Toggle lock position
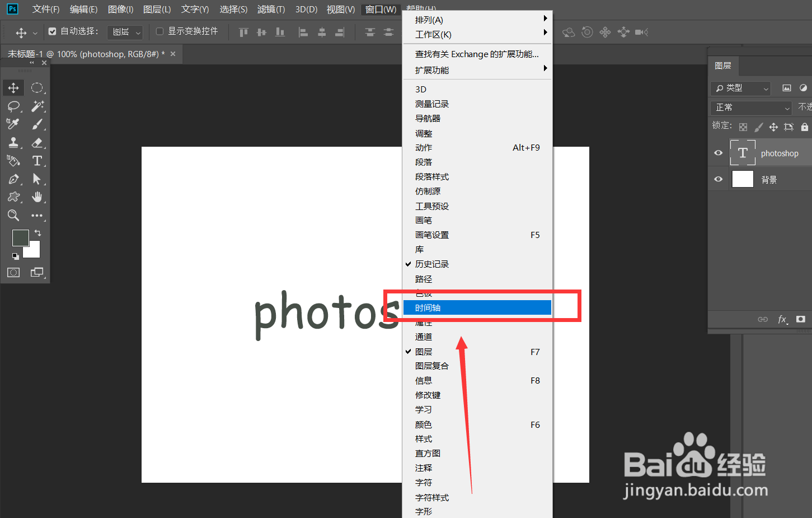This screenshot has height=518, width=812. [x=773, y=127]
